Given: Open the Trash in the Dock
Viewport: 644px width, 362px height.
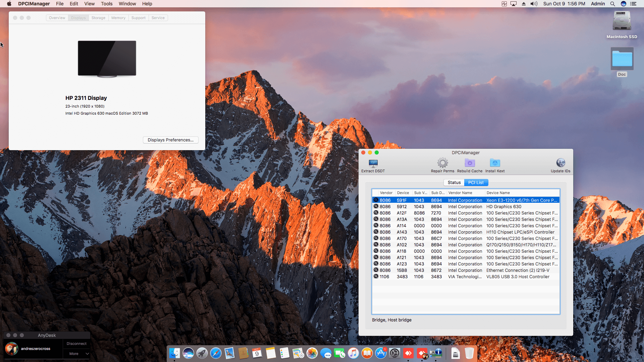Looking at the screenshot, I should click(469, 353).
